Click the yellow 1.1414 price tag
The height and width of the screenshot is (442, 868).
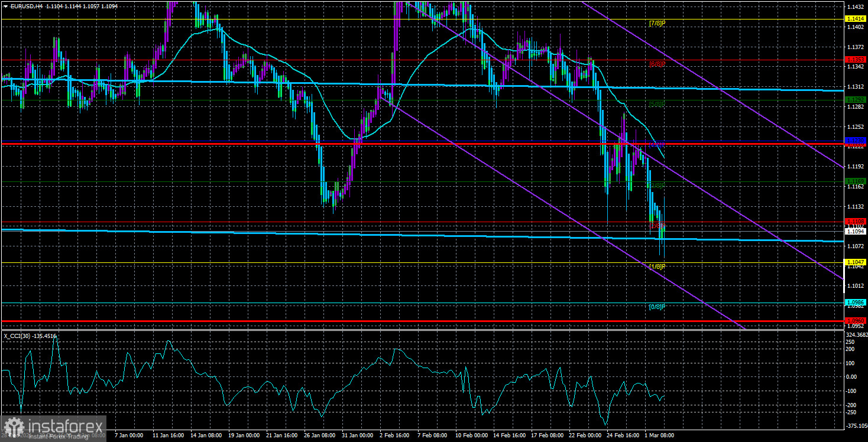856,19
